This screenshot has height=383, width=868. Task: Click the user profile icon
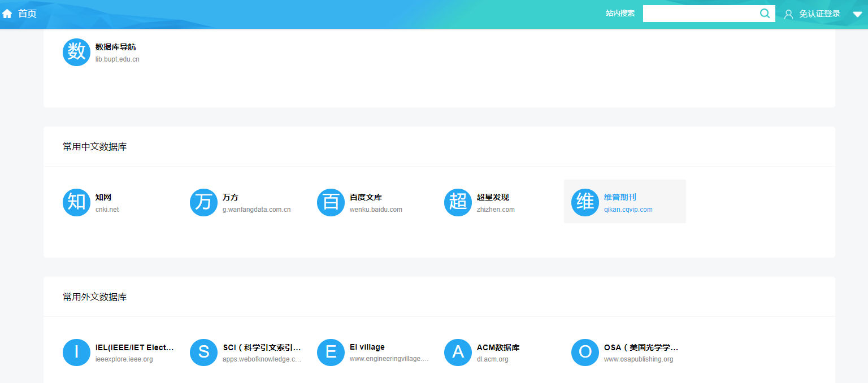click(788, 14)
